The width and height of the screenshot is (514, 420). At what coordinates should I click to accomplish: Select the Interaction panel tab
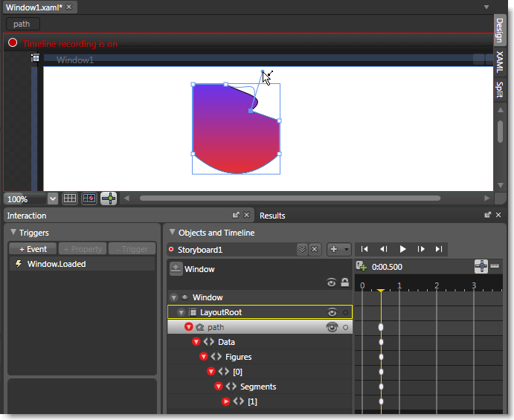tap(27, 216)
